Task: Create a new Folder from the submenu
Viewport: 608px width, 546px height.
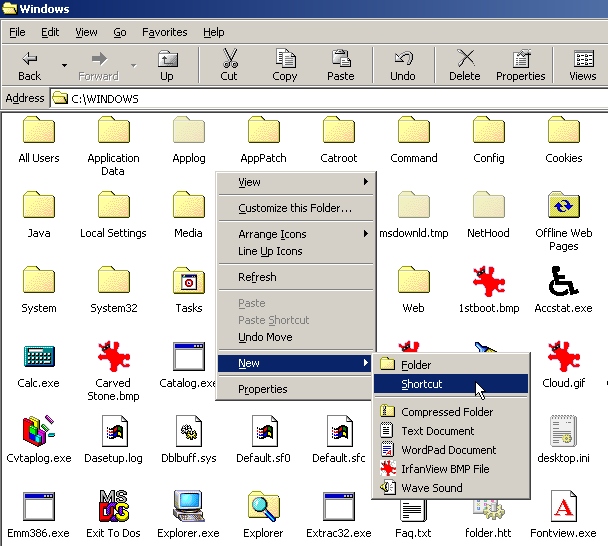Action: click(451, 365)
